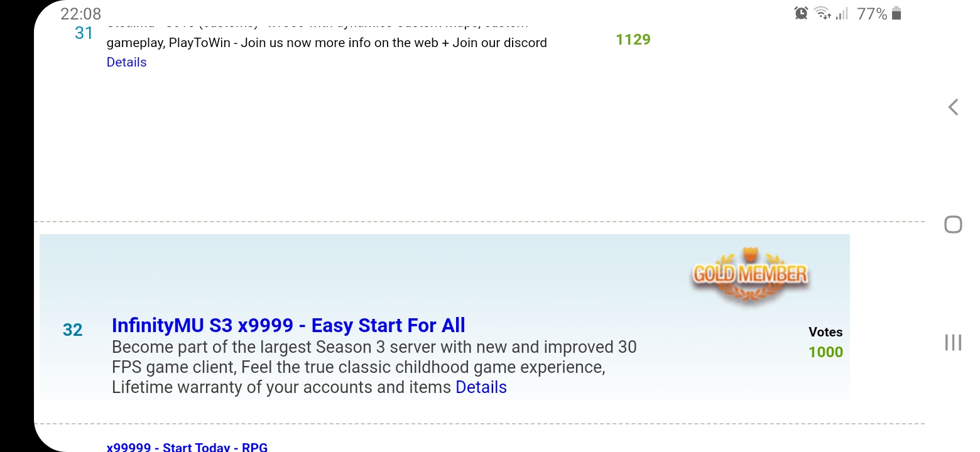Click the Gold Member badge
The image size is (980, 452).
tap(750, 275)
